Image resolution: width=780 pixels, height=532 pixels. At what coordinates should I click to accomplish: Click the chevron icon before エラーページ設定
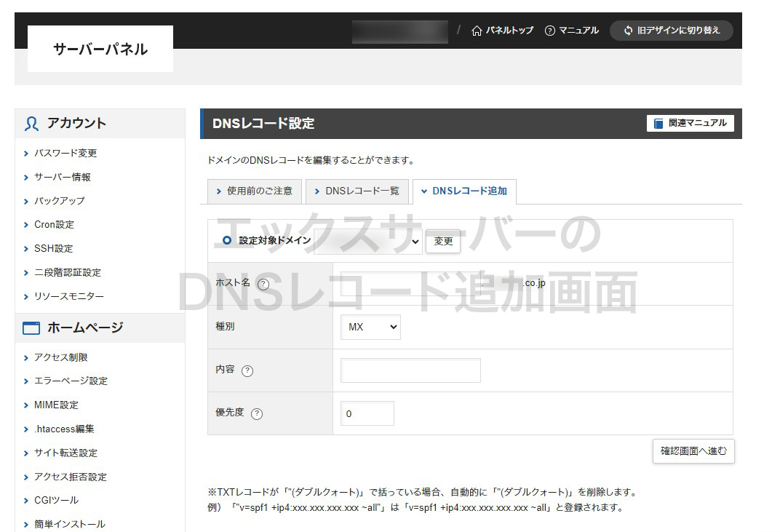(26, 381)
